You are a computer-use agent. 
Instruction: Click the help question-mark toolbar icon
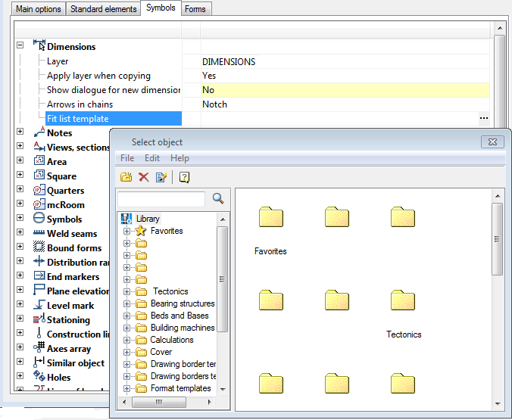(x=184, y=177)
